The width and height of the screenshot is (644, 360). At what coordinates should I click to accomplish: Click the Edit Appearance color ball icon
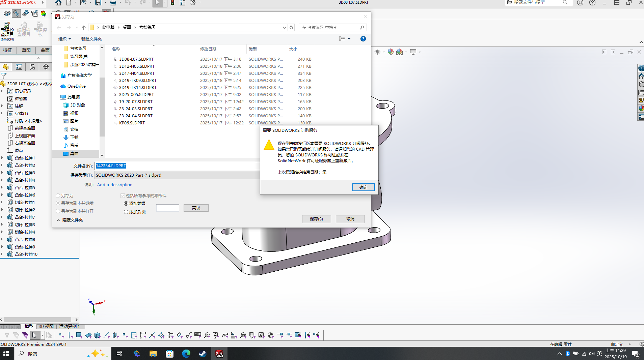pos(391,52)
